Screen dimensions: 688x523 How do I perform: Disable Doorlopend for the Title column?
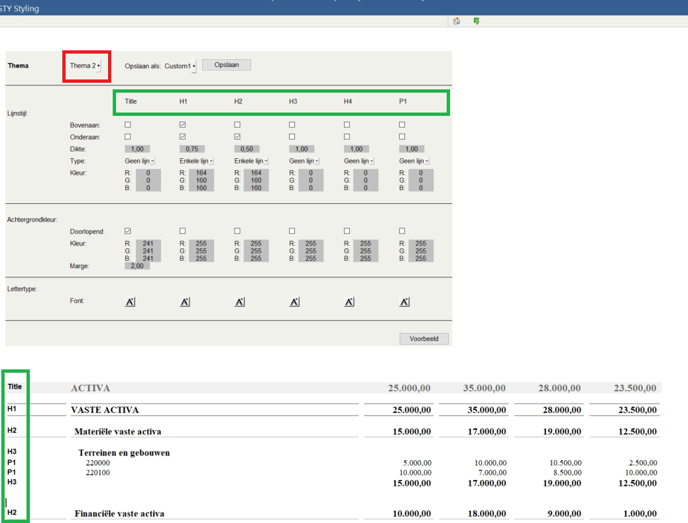(127, 231)
